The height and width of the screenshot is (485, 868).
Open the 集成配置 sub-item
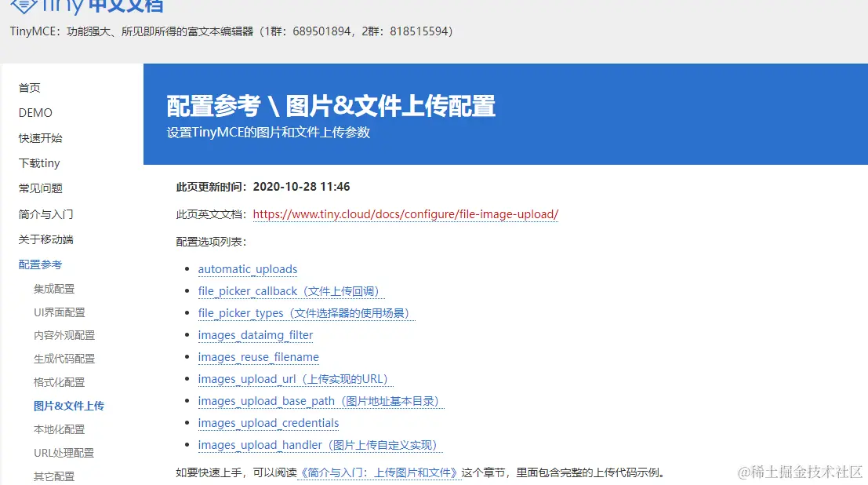(x=54, y=289)
